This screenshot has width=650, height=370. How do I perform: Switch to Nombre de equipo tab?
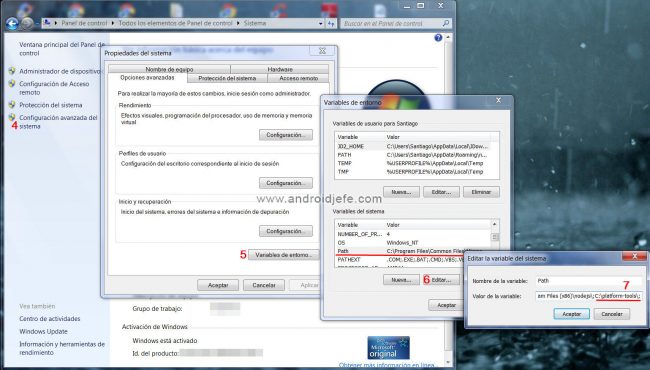[169, 69]
